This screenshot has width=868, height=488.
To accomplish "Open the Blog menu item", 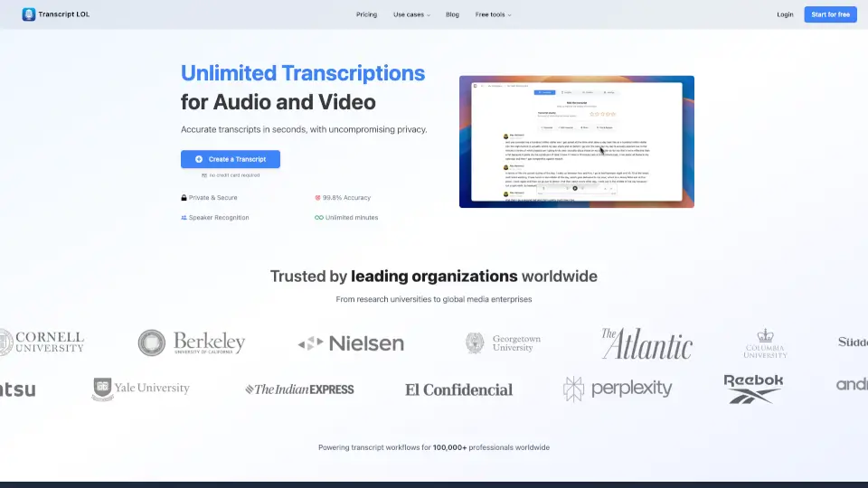I will point(452,14).
